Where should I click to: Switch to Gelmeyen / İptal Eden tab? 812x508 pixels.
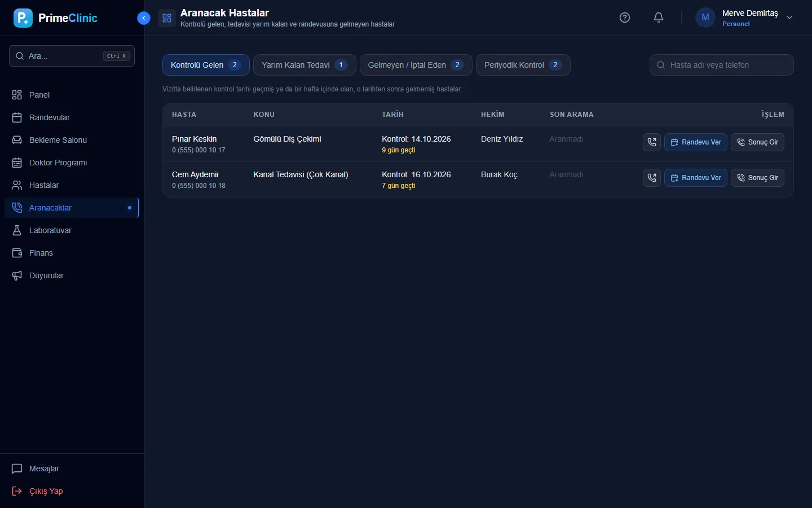point(416,65)
